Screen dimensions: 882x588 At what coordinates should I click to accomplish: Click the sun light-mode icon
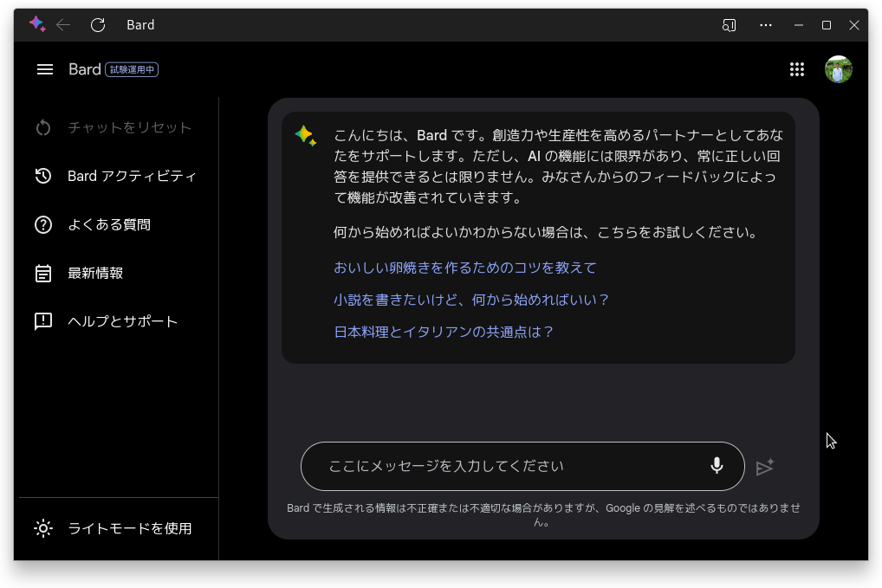43,528
